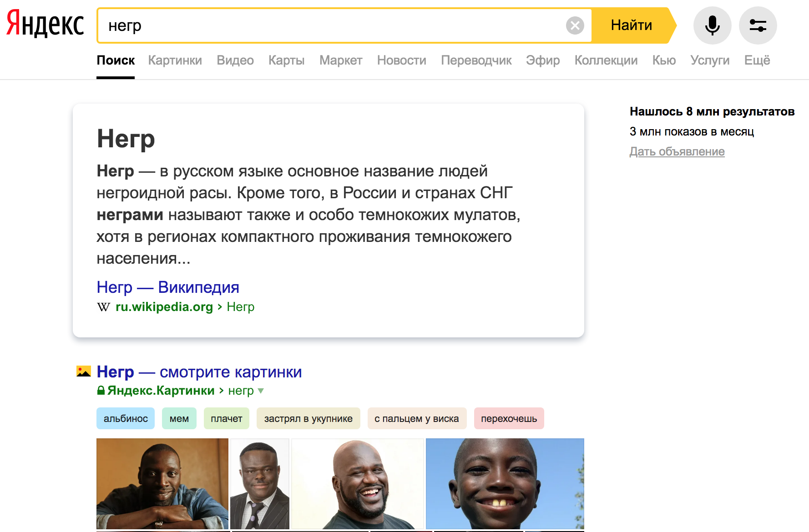Screen dimensions: 809x532
Task: Open the Коллекции tab
Action: (x=606, y=60)
